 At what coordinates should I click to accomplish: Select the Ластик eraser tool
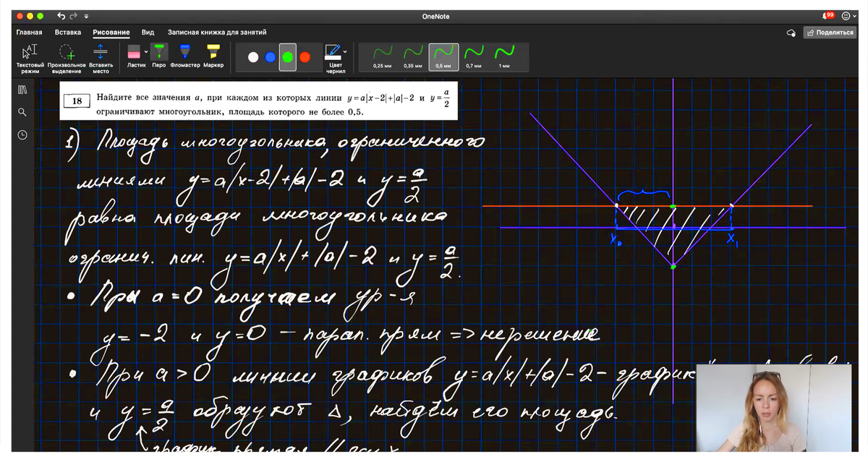click(134, 53)
